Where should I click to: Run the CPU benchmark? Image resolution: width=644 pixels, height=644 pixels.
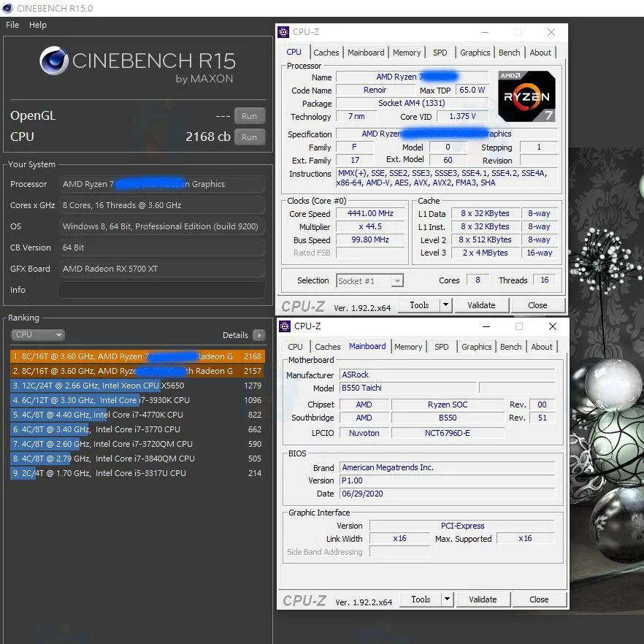249,137
